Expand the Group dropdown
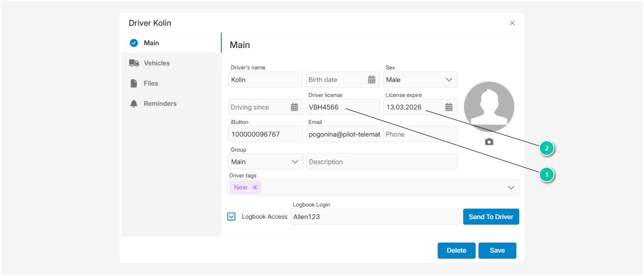 [295, 162]
